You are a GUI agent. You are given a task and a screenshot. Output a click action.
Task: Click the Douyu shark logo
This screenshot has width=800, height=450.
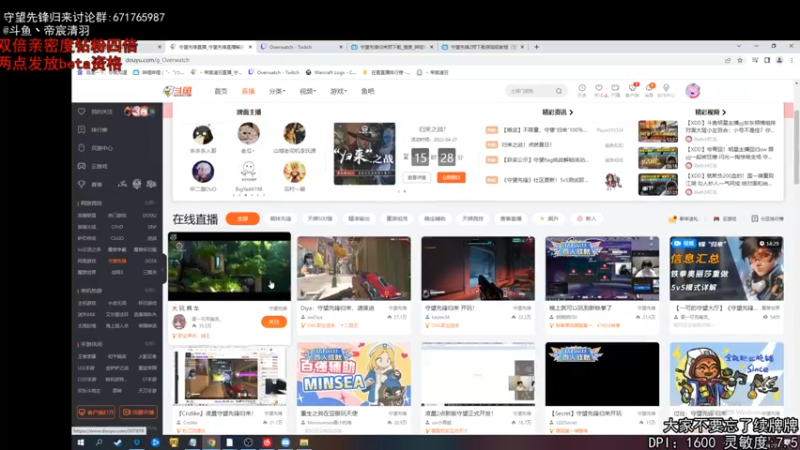tap(178, 91)
